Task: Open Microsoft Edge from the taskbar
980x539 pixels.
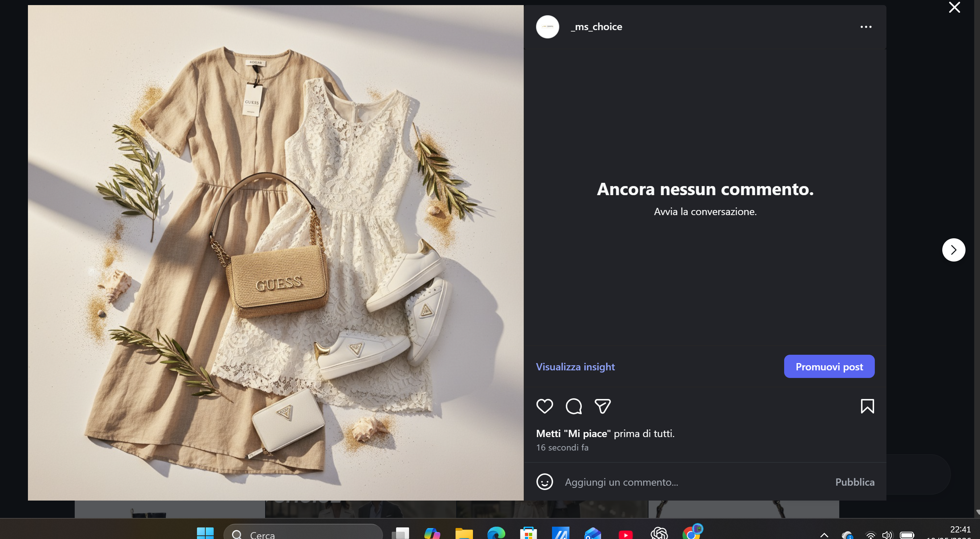Action: pos(496,533)
